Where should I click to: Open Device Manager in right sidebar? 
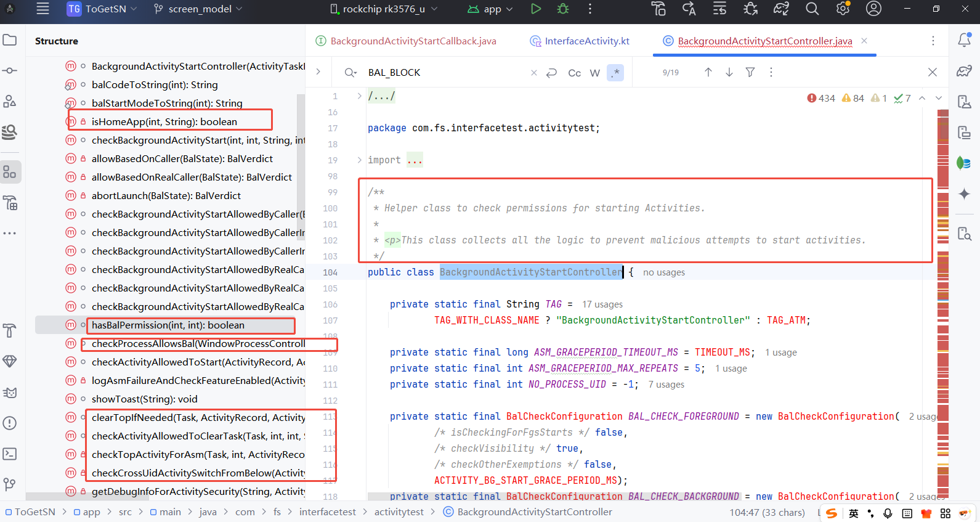coord(964,102)
